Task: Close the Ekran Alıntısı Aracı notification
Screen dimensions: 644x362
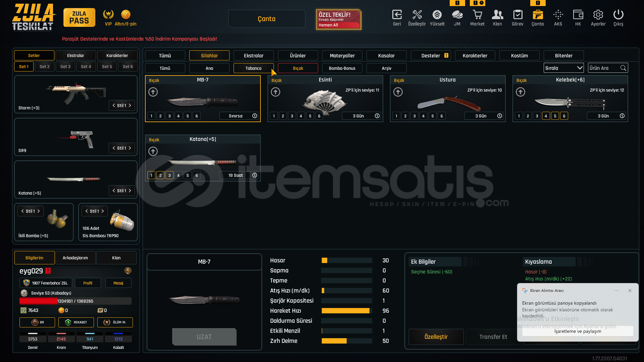Action: [x=630, y=291]
